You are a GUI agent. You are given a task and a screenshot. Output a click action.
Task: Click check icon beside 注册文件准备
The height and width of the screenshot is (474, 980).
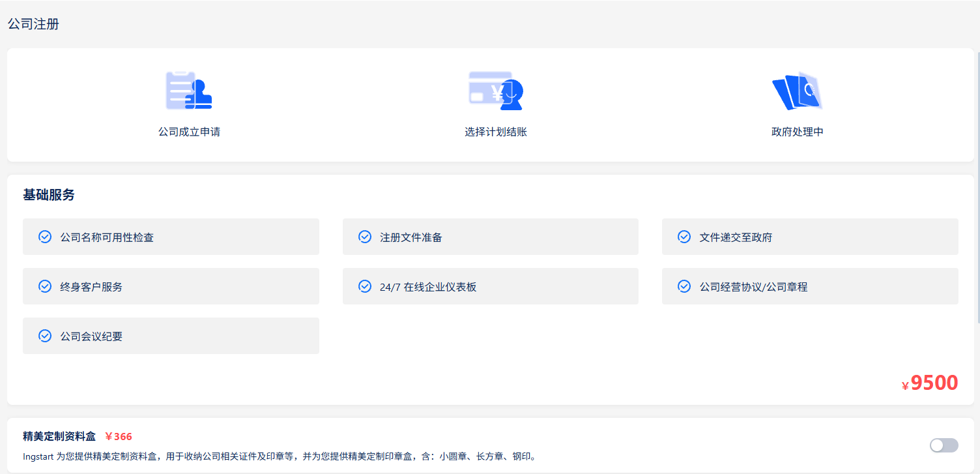(365, 237)
